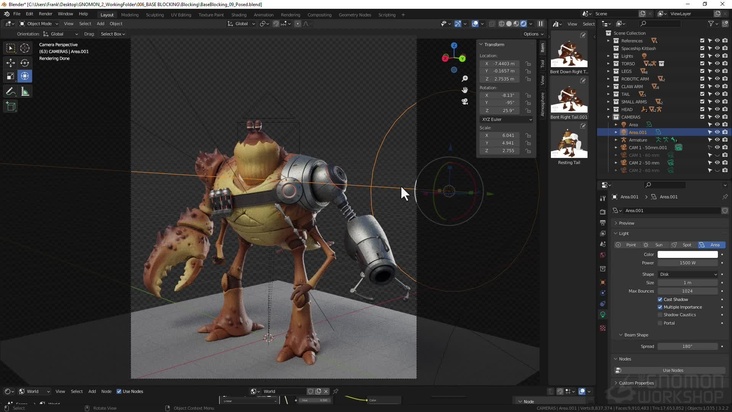Choose the Move tool icon

(x=10, y=63)
